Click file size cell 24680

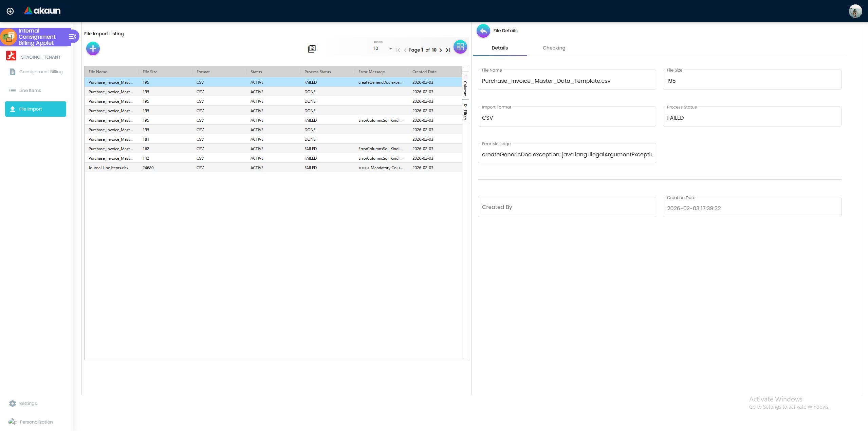(165, 168)
